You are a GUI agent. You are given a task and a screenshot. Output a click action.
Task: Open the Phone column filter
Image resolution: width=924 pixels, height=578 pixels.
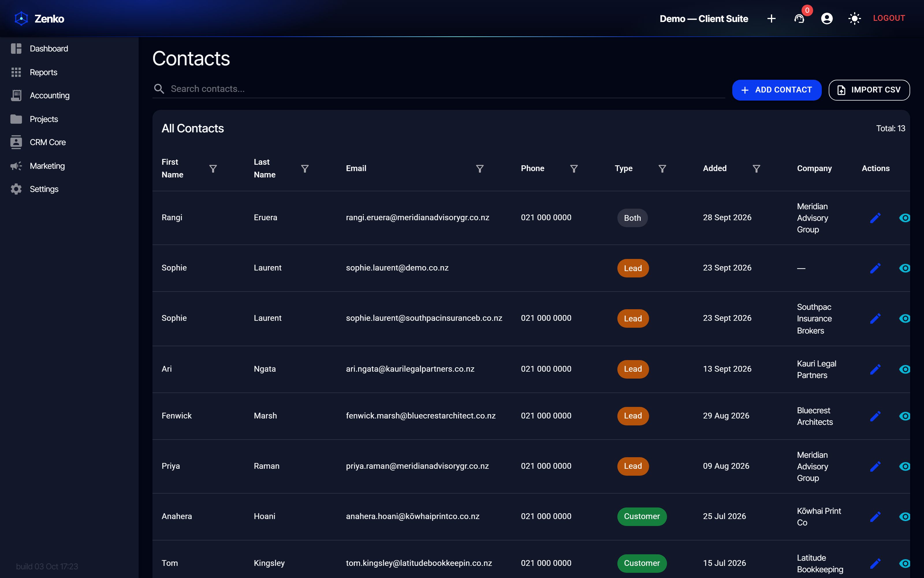(573, 168)
